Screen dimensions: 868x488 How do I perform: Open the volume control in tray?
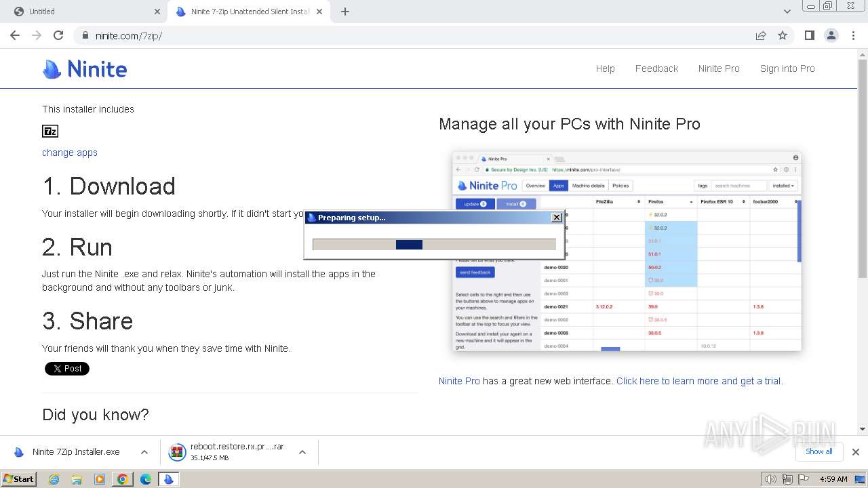[x=770, y=479]
